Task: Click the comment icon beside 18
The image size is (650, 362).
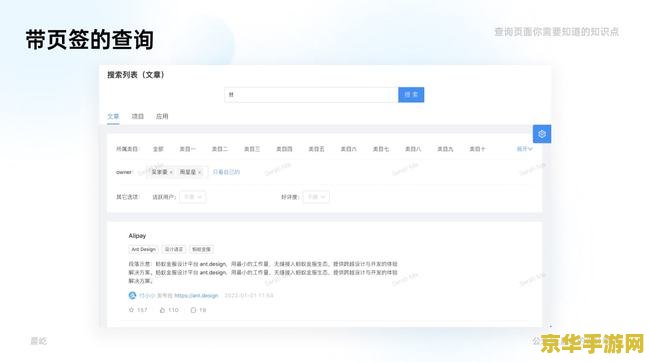Action: tap(193, 310)
